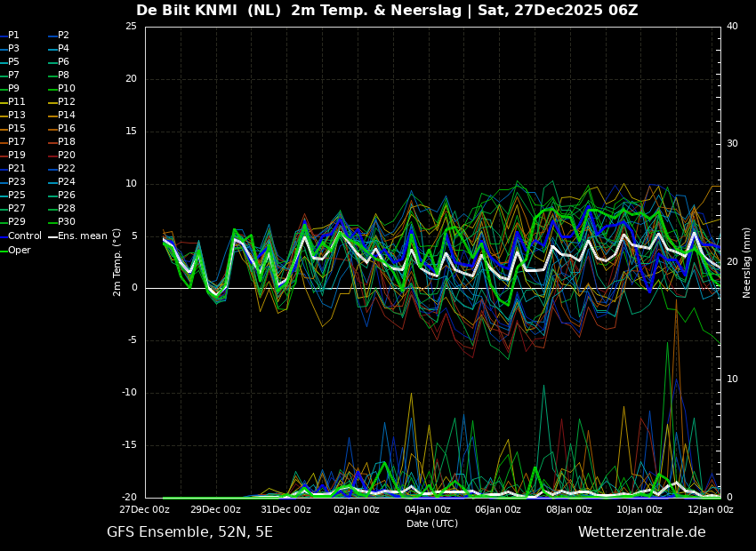
Task: Select the P17 orange legend entry
Action: pos(16,142)
